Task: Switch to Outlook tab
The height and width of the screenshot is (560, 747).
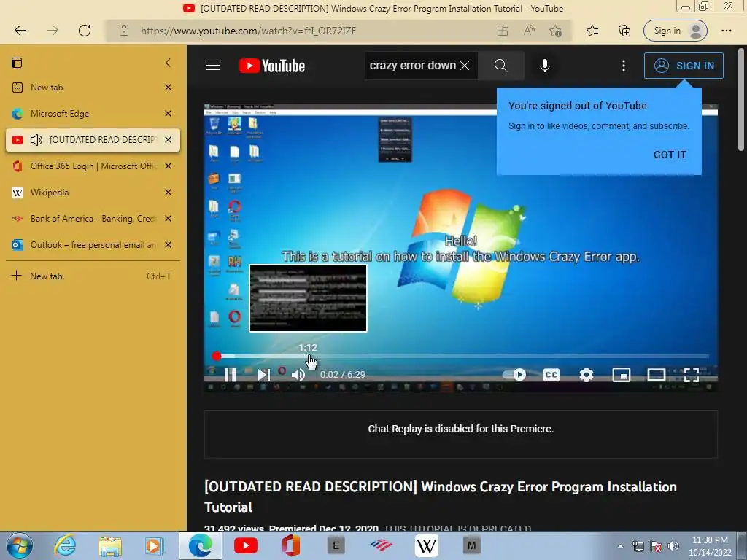Action: coord(93,245)
